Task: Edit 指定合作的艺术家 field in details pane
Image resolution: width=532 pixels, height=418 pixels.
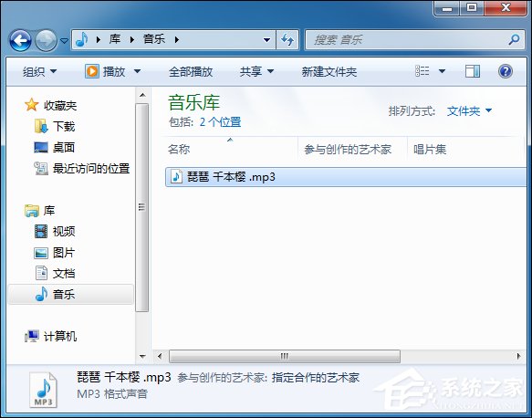Action: pyautogui.click(x=316, y=378)
